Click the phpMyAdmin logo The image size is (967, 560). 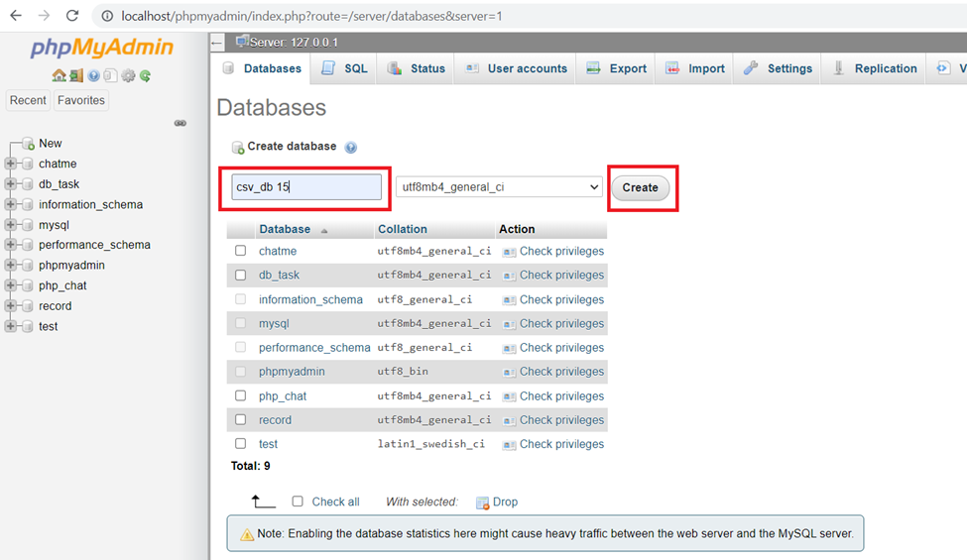(x=102, y=48)
